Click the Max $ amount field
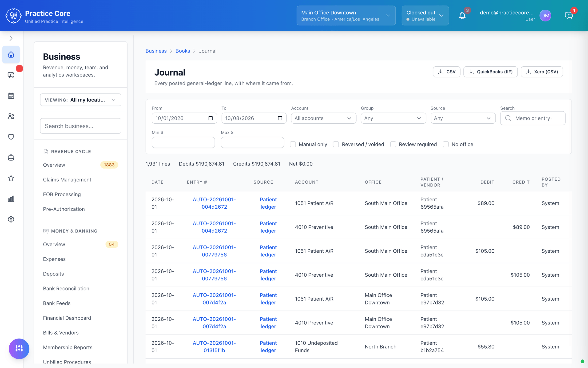Image resolution: width=588 pixels, height=368 pixels. [252, 142]
